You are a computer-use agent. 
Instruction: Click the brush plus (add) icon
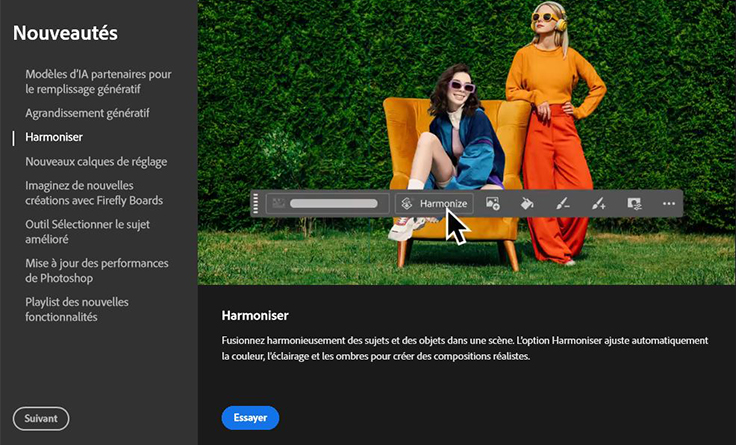tap(598, 203)
